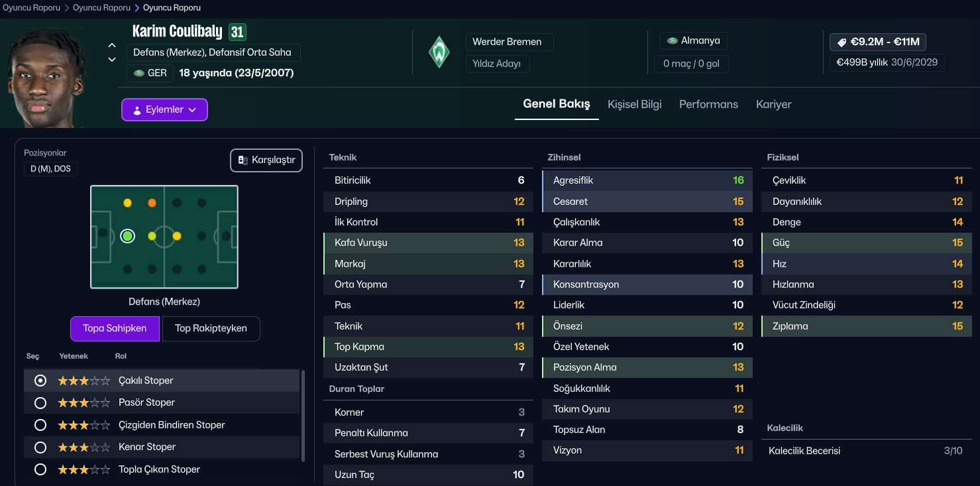The image size is (980, 486).
Task: Click the first Oyuncu Raporu breadcrumb link
Action: coord(31,8)
